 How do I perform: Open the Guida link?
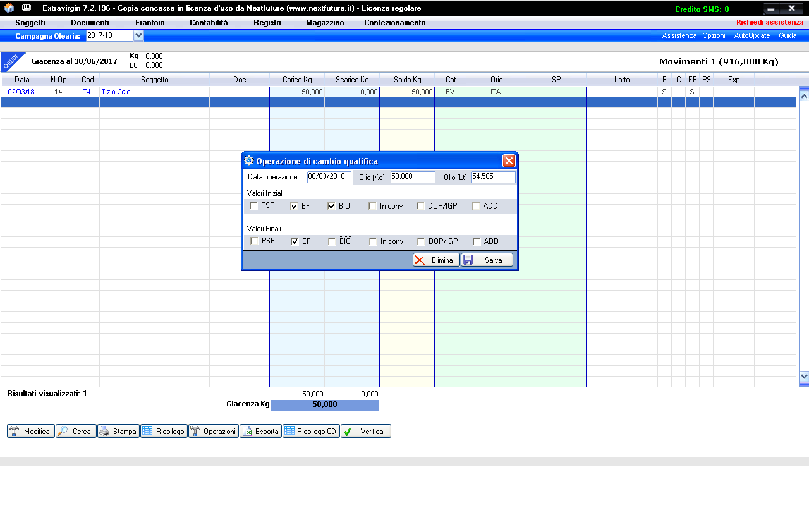tap(788, 36)
